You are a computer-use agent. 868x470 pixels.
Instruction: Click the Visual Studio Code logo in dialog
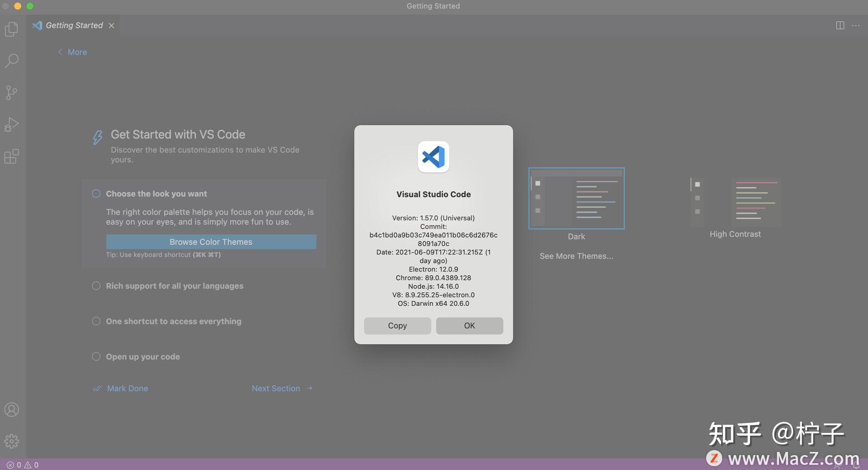pyautogui.click(x=434, y=157)
